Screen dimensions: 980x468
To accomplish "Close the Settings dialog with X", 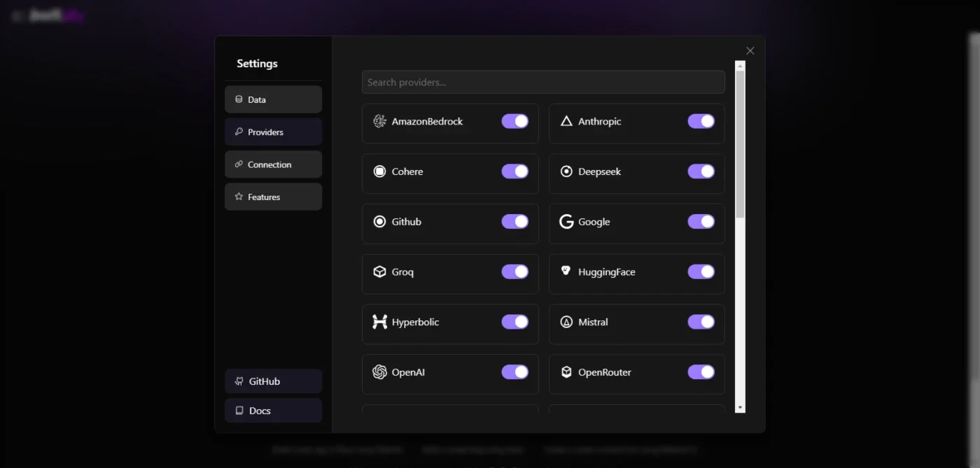I will pos(750,50).
